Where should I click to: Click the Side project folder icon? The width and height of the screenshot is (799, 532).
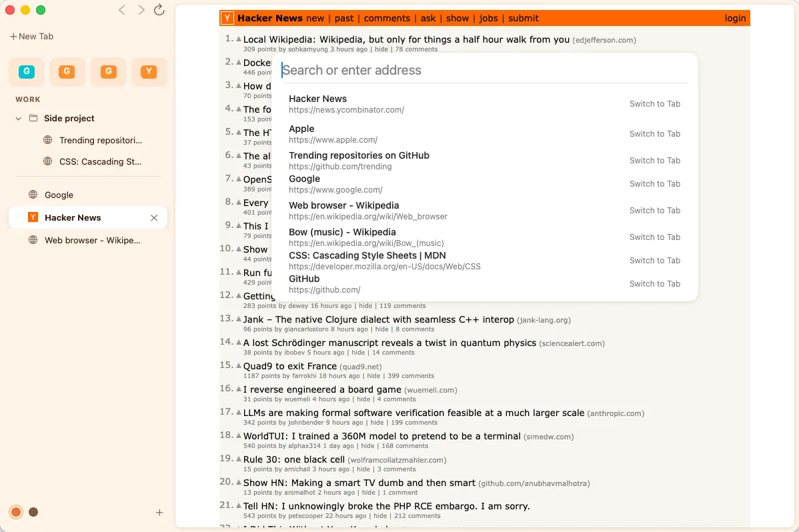tap(33, 118)
